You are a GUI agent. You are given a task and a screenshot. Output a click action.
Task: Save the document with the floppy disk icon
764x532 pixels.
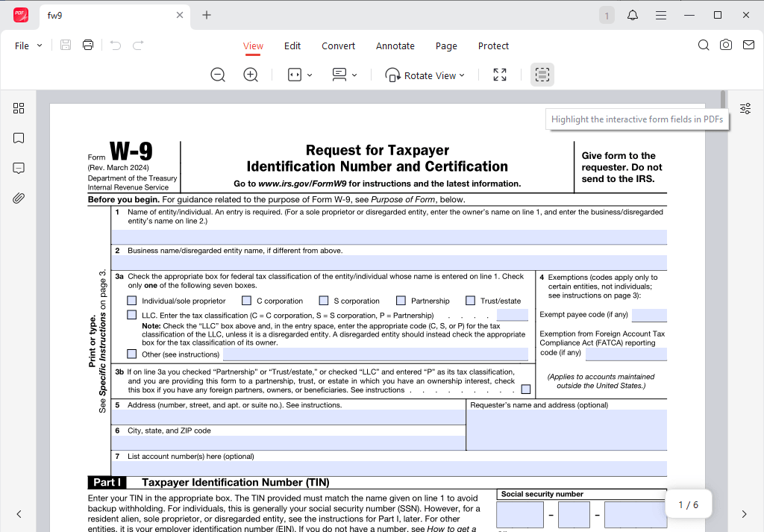(x=66, y=46)
